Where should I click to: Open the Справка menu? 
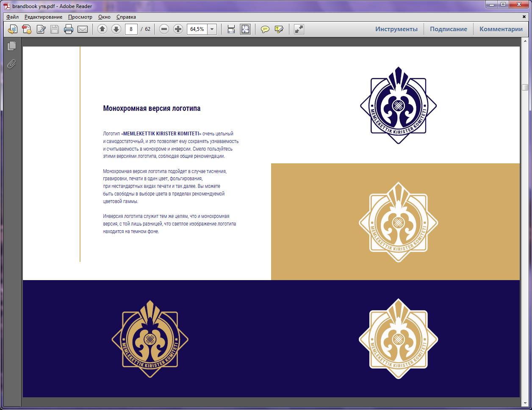[126, 17]
